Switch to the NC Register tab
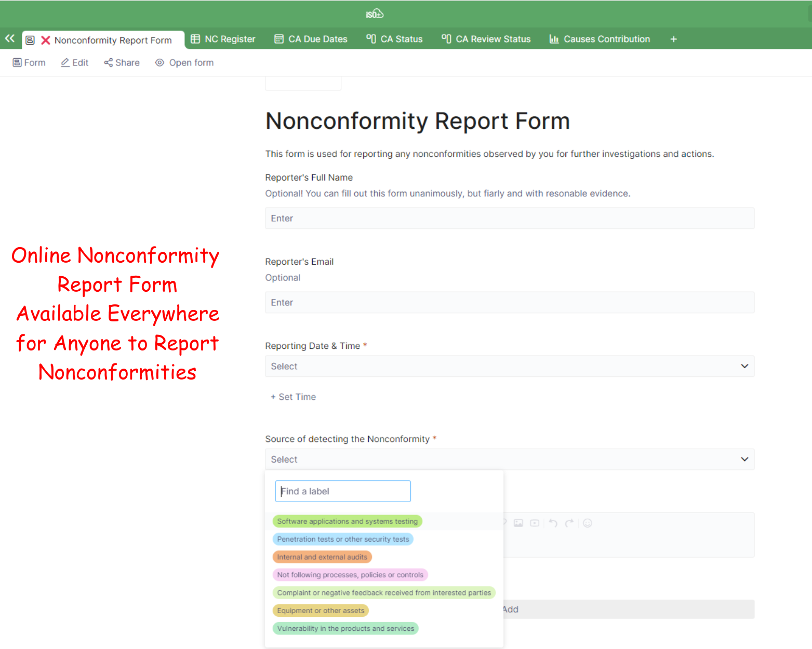 [223, 39]
